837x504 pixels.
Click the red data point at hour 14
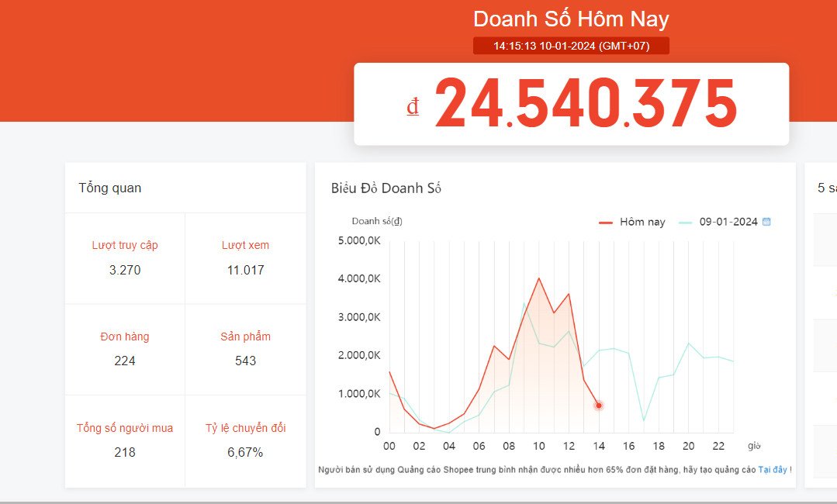point(598,406)
